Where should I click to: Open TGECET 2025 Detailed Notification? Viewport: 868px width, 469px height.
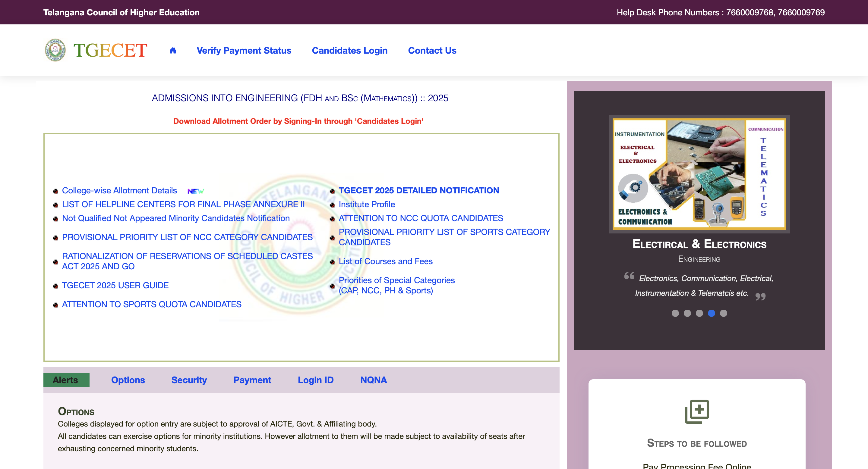(419, 191)
